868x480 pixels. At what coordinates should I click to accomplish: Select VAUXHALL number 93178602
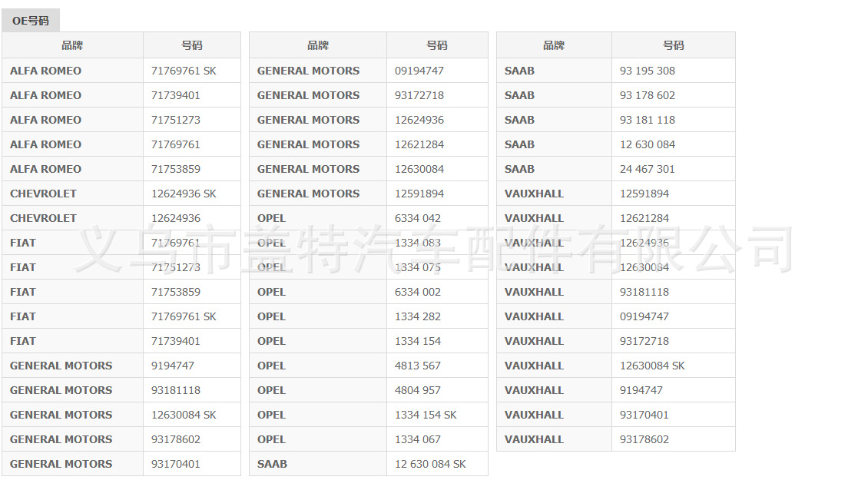(644, 439)
